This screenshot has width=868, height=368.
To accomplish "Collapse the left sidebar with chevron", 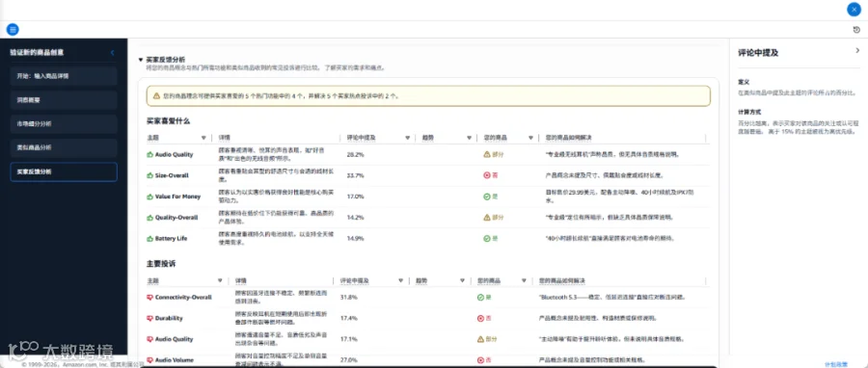I will point(113,53).
